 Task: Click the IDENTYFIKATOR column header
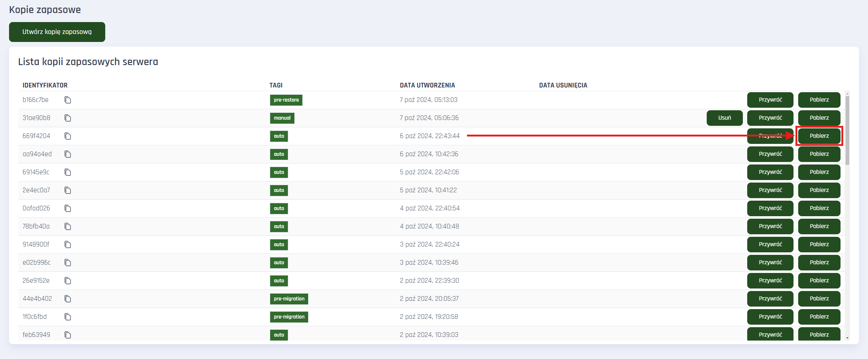tap(45, 85)
